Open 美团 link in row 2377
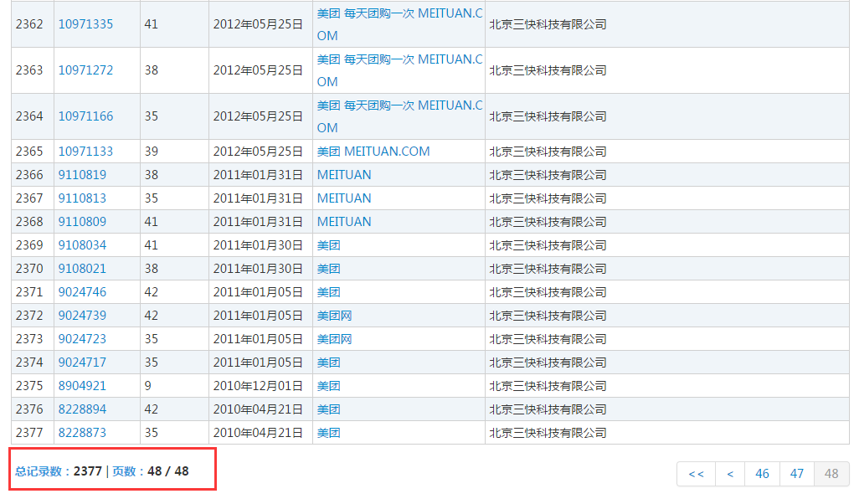The height and width of the screenshot is (504, 854). click(x=328, y=433)
